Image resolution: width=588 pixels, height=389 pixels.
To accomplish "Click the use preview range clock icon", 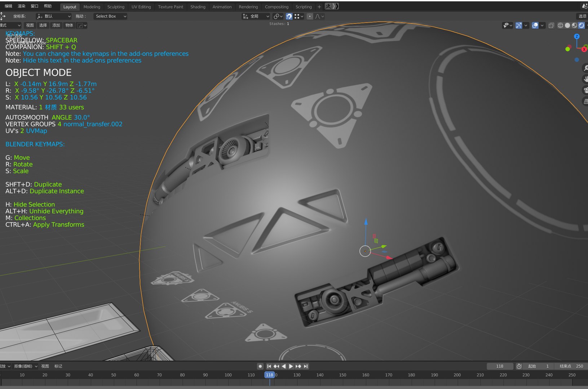I will pyautogui.click(x=519, y=366).
